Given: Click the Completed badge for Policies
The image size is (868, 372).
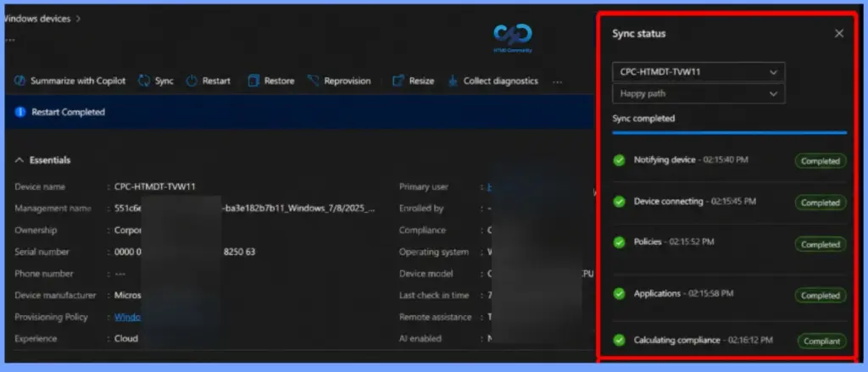Looking at the screenshot, I should coord(821,244).
